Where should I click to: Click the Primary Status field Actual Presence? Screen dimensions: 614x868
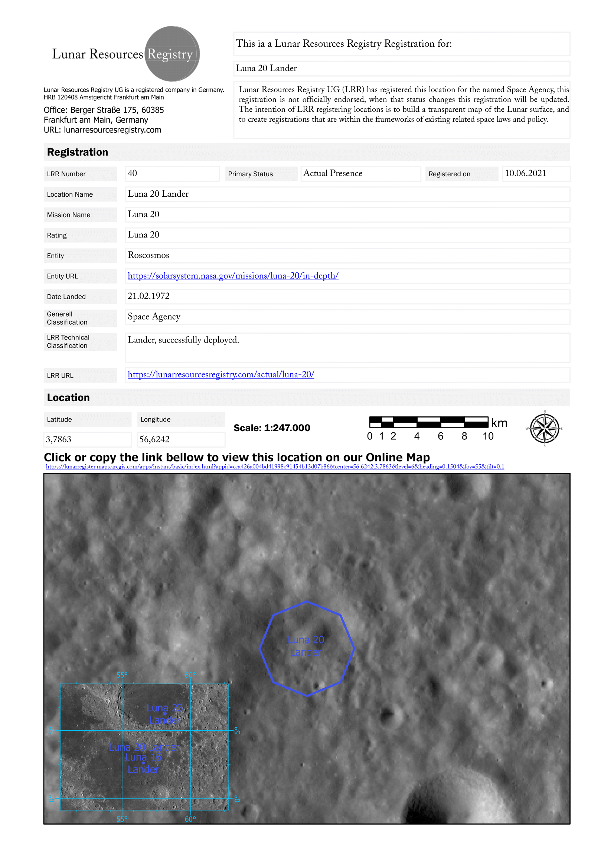(x=360, y=174)
